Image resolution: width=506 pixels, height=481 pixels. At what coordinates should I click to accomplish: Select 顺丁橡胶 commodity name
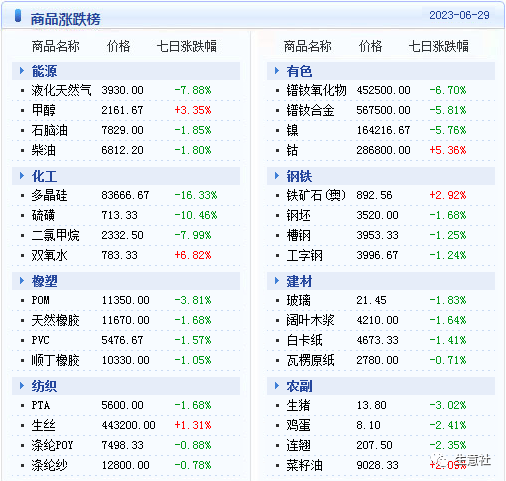(55, 360)
